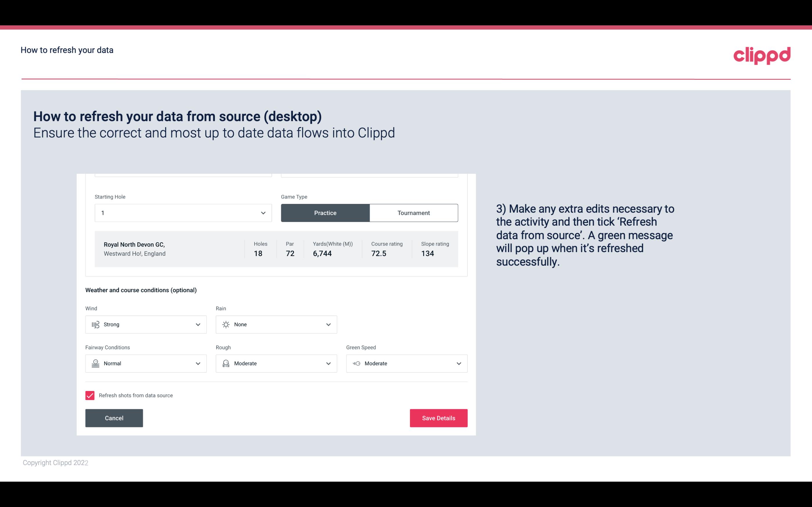812x507 pixels.
Task: Click the wind condition strong icon
Action: [95, 324]
